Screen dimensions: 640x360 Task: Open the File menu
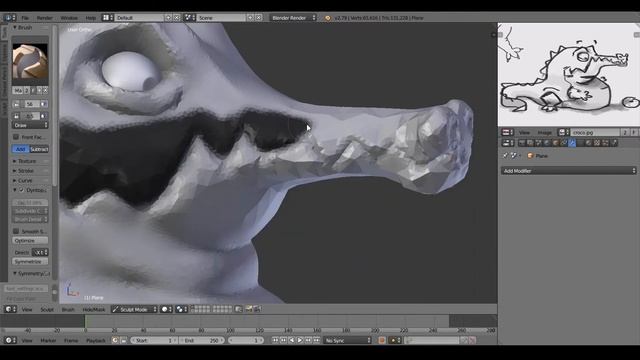coord(25,18)
